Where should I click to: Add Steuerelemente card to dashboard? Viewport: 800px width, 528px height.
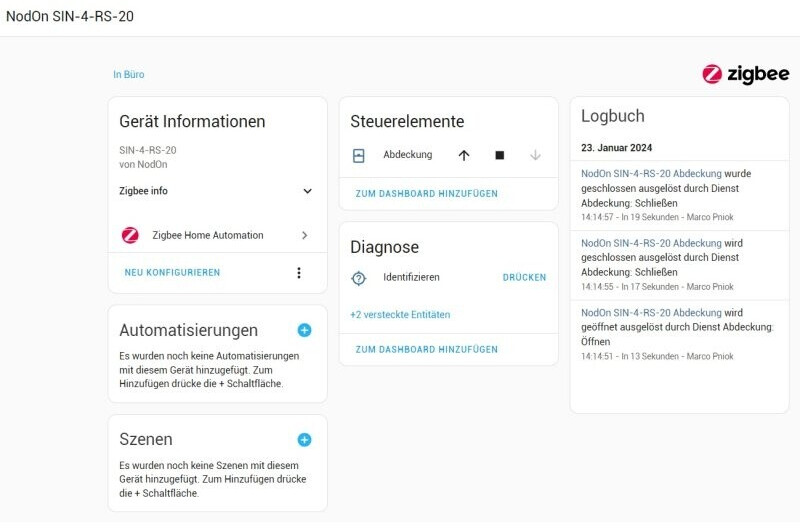point(426,194)
